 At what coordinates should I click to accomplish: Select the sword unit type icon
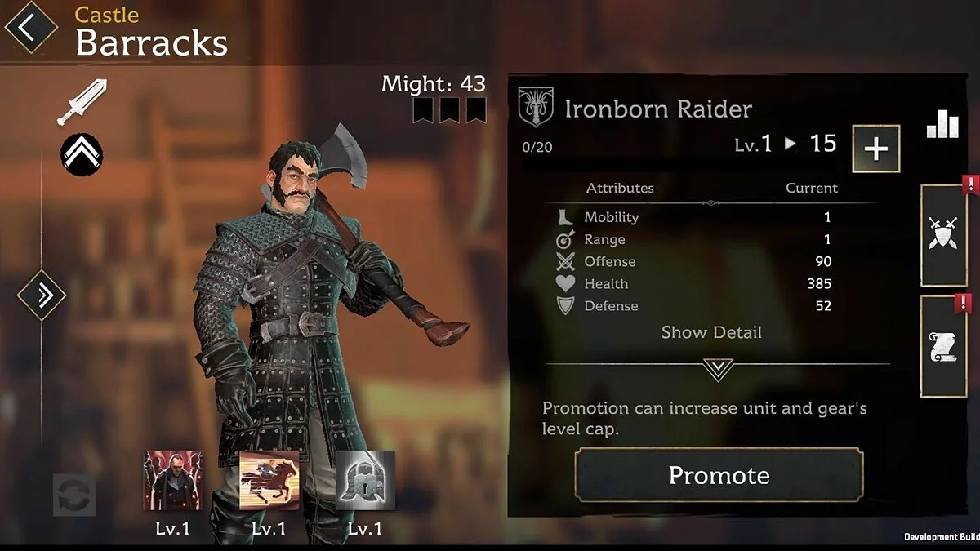(82, 102)
